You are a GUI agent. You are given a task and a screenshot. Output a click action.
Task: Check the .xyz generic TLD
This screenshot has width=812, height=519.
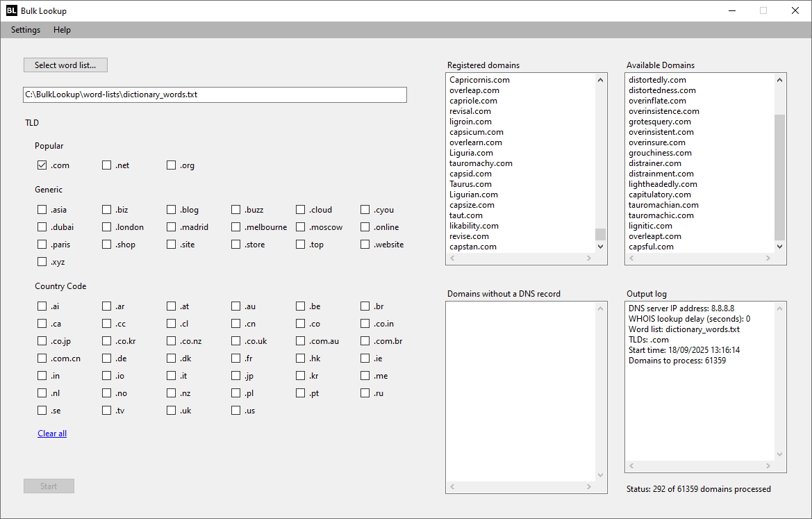42,262
